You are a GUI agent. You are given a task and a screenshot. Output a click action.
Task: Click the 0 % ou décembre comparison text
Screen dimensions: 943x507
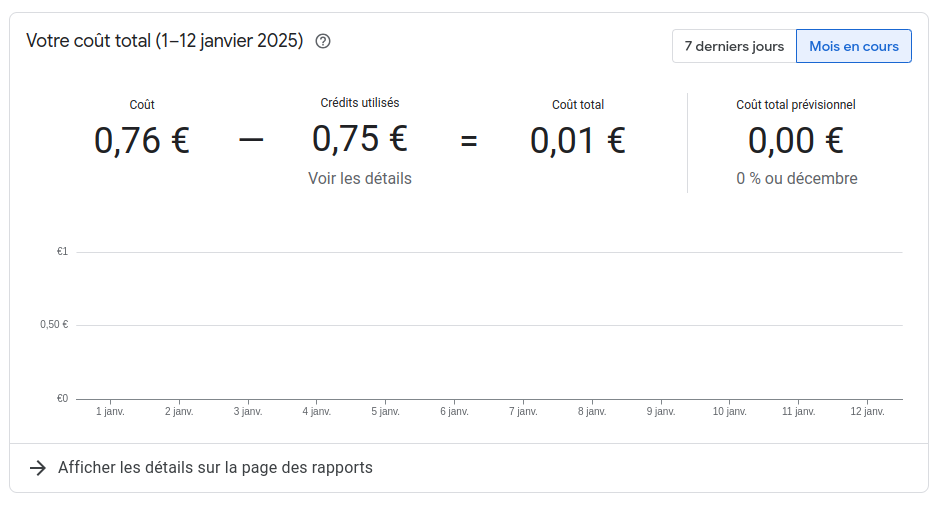797,179
